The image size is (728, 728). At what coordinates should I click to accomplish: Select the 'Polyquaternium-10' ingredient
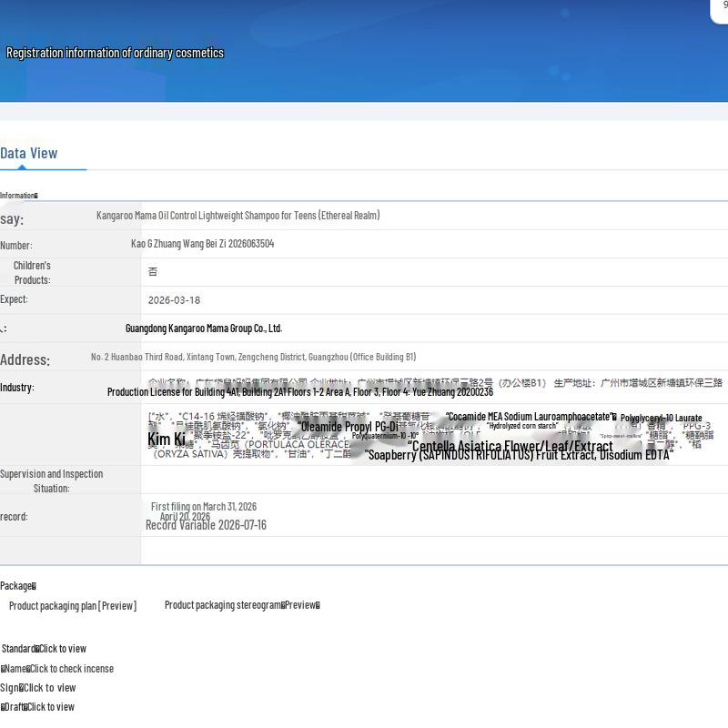(385, 436)
